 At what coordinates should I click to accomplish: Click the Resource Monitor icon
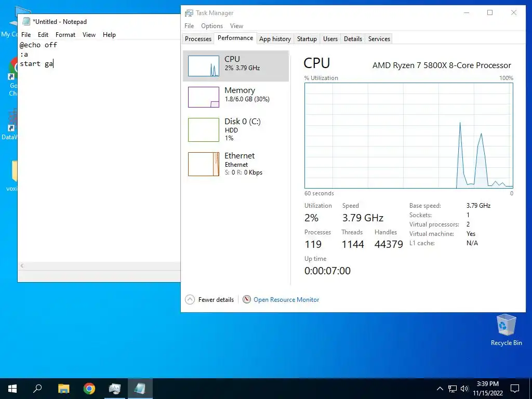coord(247,299)
